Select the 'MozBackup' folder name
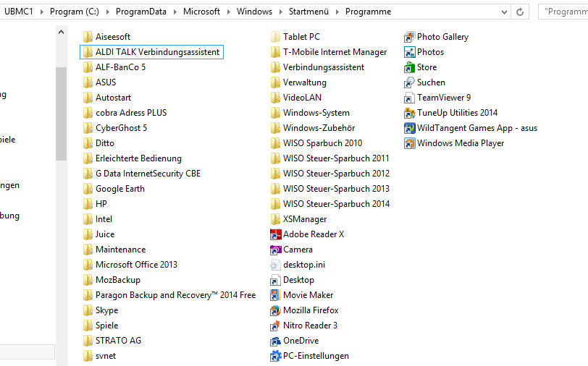588x366 pixels. (x=118, y=280)
